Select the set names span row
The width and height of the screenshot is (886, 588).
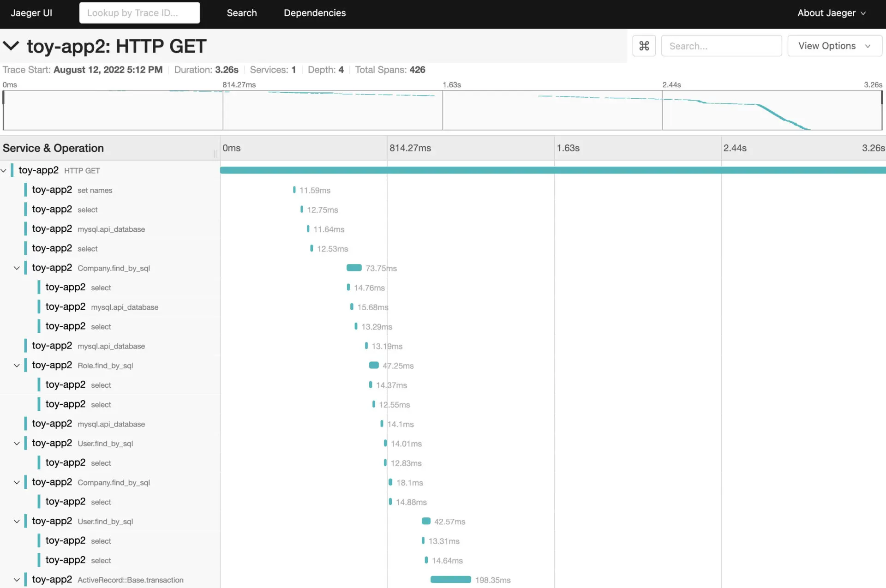[95, 190]
